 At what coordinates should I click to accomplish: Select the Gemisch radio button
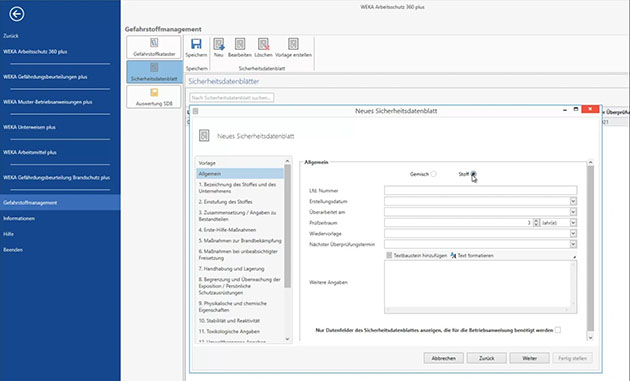[x=433, y=174]
